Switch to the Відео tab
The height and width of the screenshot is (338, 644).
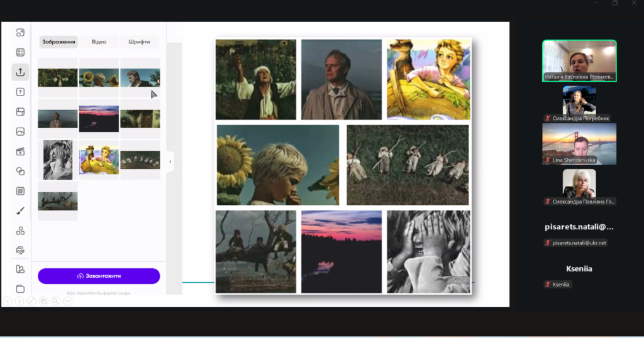(99, 42)
